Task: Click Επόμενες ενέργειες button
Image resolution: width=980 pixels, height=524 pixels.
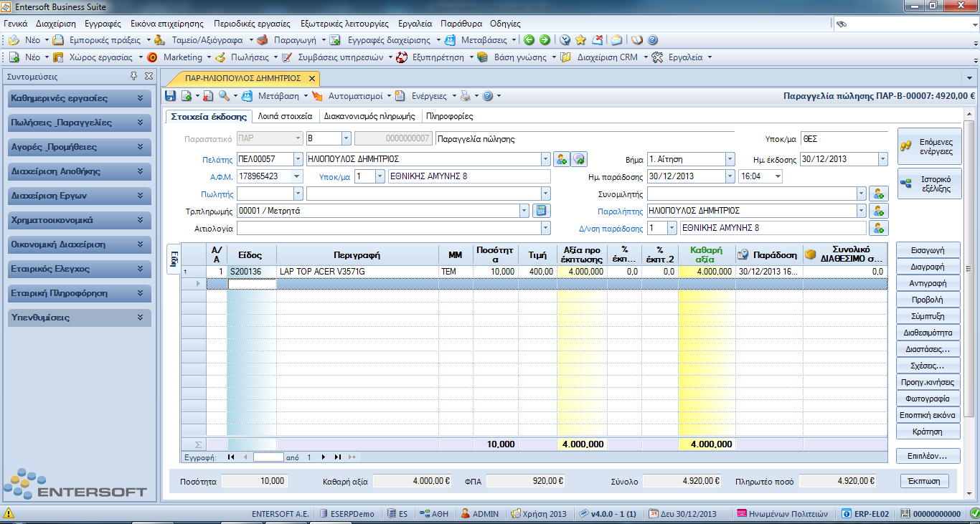Action: tap(930, 147)
